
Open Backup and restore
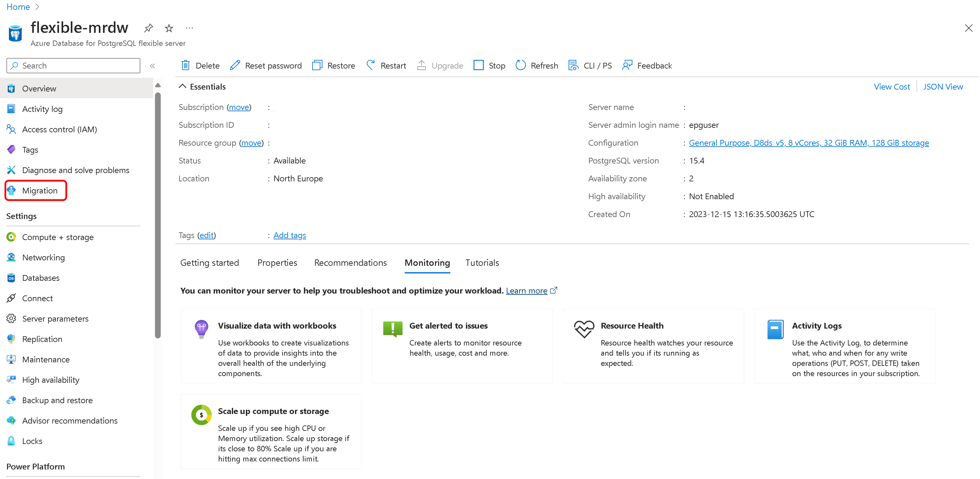point(57,400)
